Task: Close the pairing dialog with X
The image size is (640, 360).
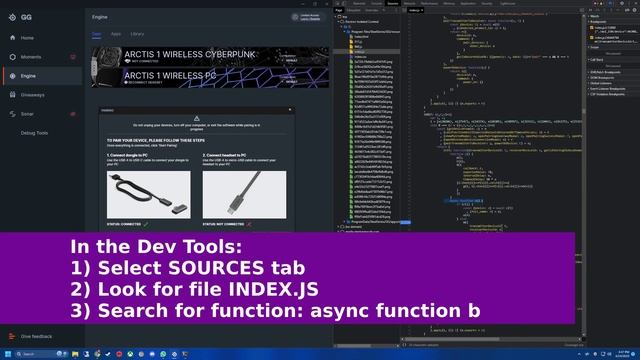Action: click(x=290, y=110)
